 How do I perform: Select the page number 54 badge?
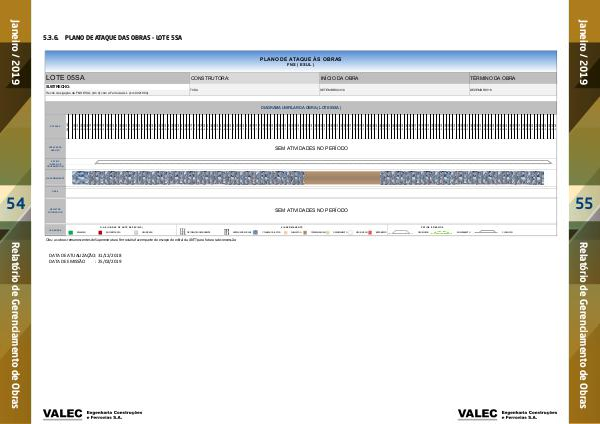pos(16,204)
